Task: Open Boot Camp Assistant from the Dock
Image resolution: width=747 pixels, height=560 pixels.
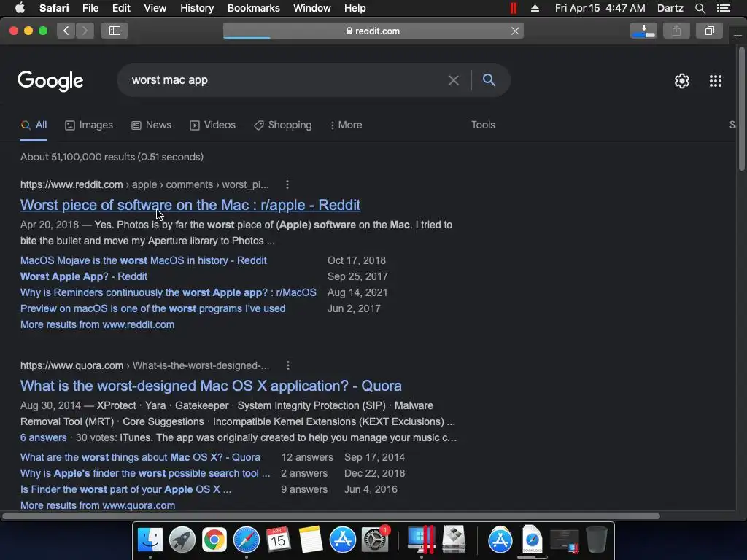Action: click(x=454, y=540)
